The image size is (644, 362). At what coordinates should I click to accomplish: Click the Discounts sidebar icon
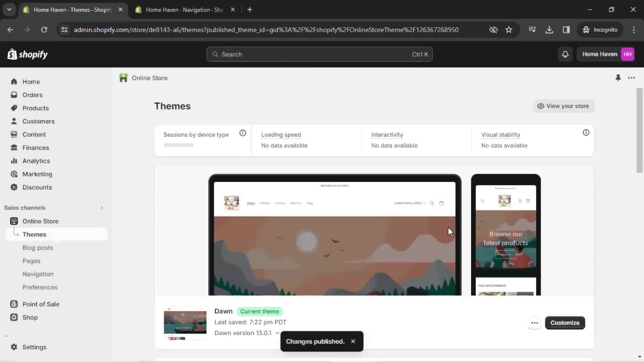click(14, 187)
